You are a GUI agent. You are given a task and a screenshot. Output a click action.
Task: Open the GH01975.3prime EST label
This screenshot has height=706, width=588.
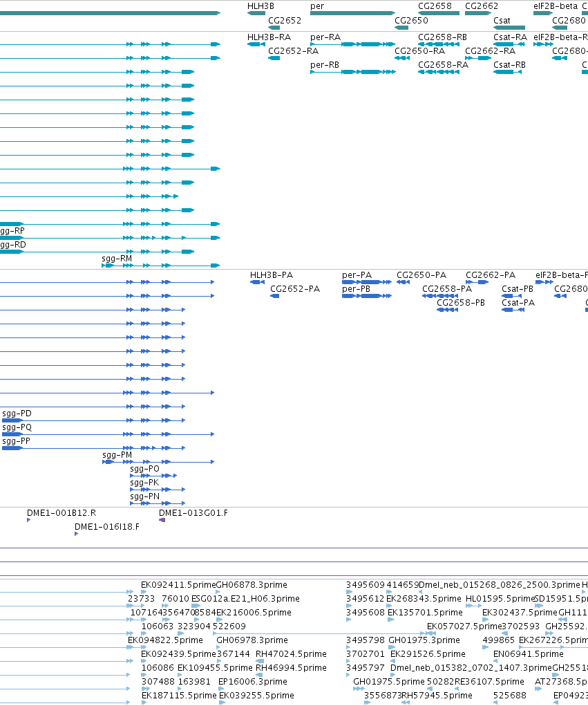tap(424, 640)
